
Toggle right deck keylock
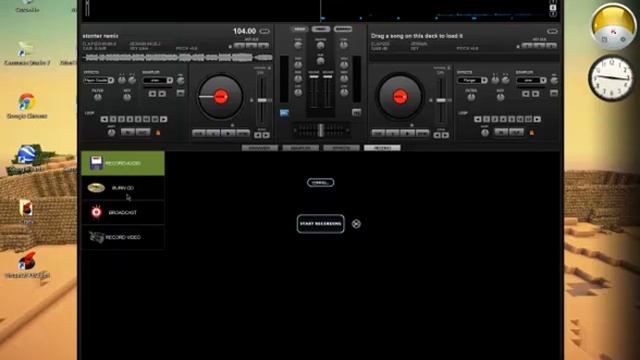coord(449,68)
